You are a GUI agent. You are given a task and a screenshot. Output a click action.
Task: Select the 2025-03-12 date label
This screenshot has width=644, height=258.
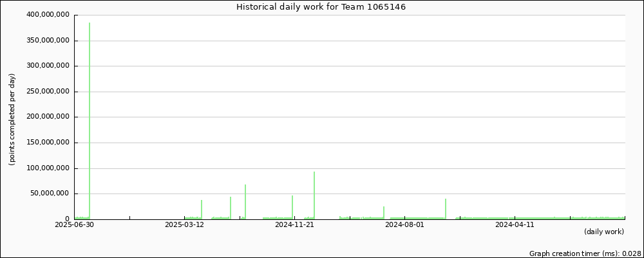[184, 224]
